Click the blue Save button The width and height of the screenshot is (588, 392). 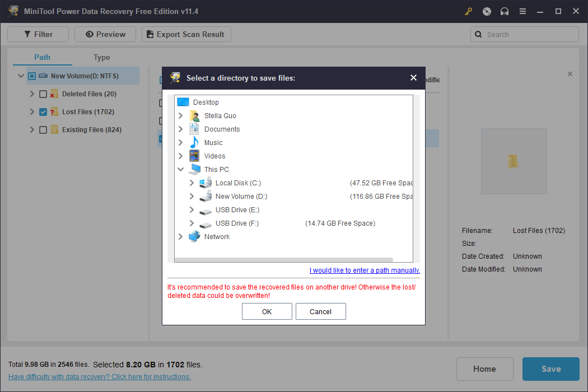[551, 368]
